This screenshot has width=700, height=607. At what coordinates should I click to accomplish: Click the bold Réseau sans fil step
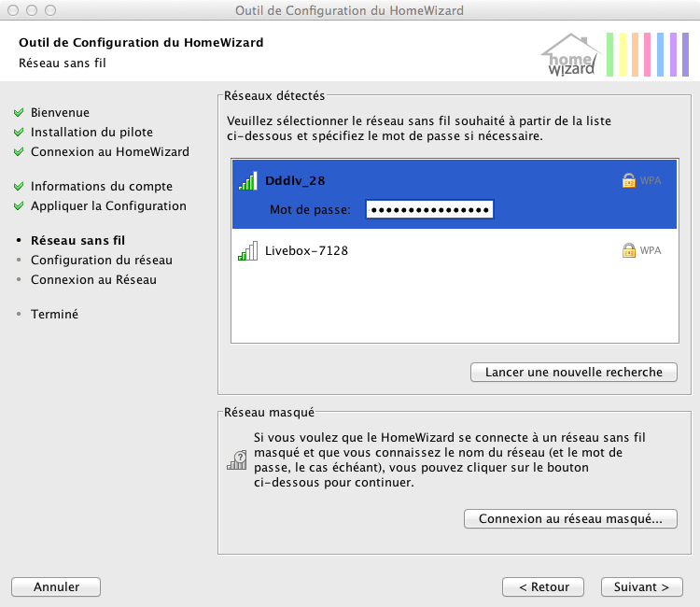[77, 241]
